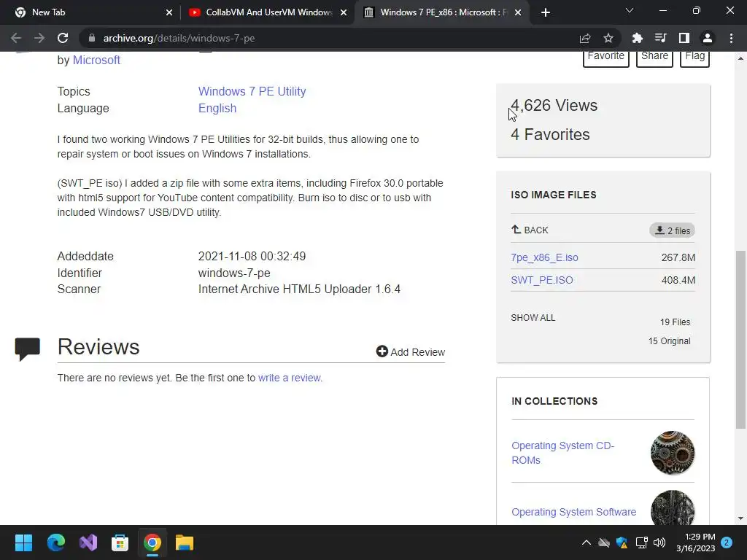Open a new browser tab

click(x=546, y=12)
